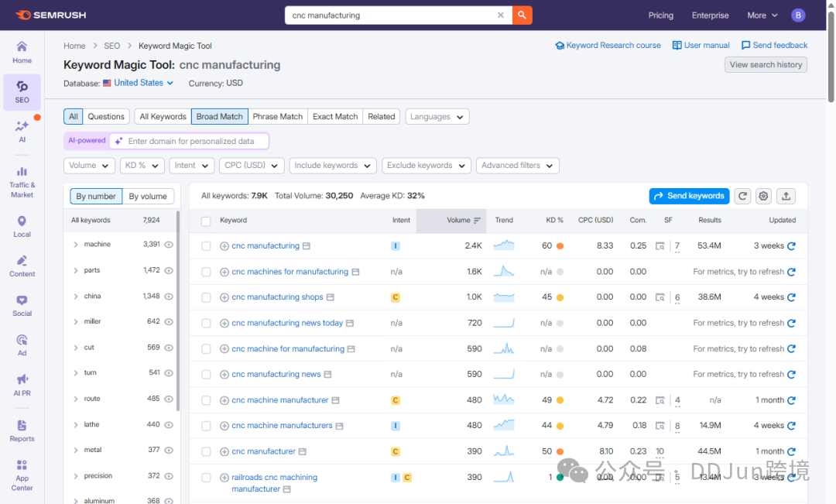Open table settings gear icon
The image size is (836, 504).
point(763,196)
